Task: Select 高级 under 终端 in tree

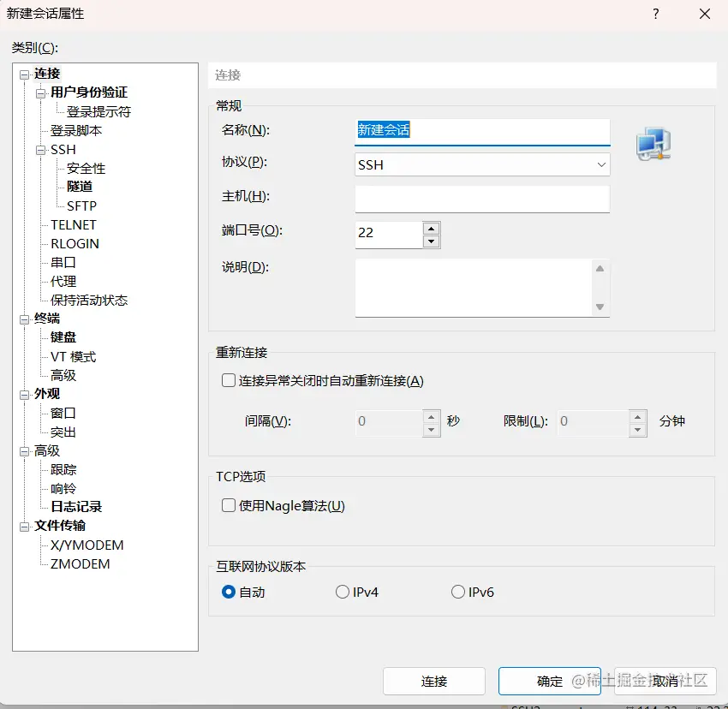Action: [63, 375]
